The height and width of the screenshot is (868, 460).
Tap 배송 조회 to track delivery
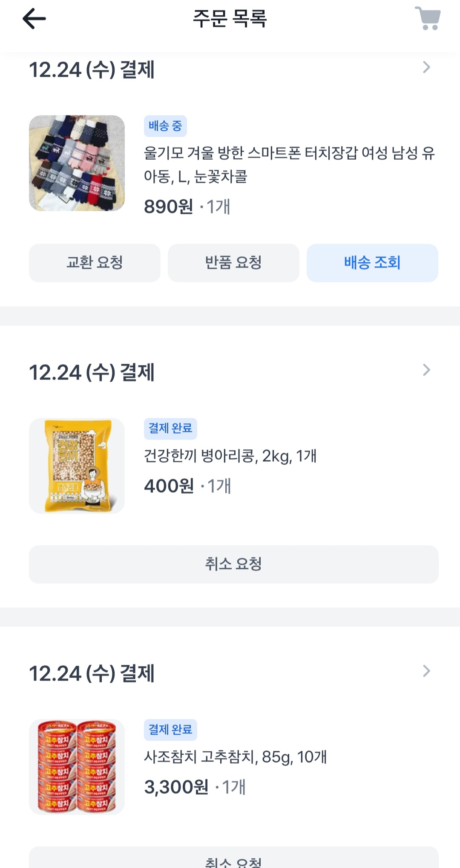(x=372, y=263)
